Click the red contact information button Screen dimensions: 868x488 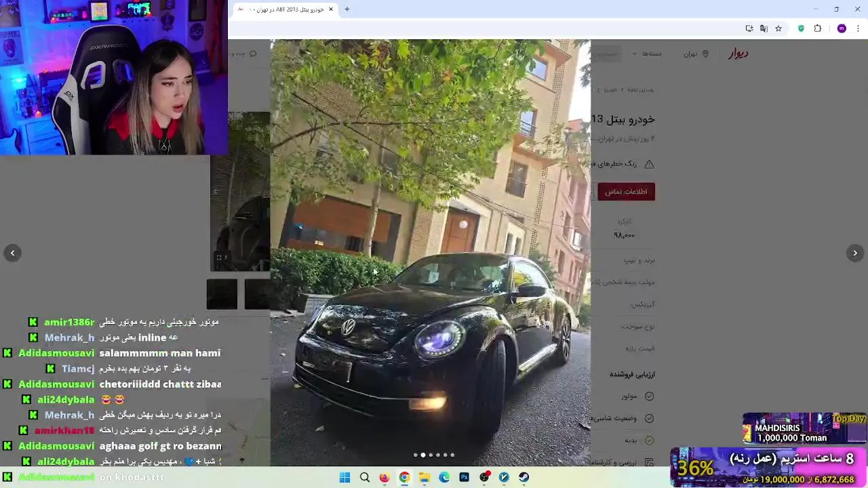(x=626, y=192)
